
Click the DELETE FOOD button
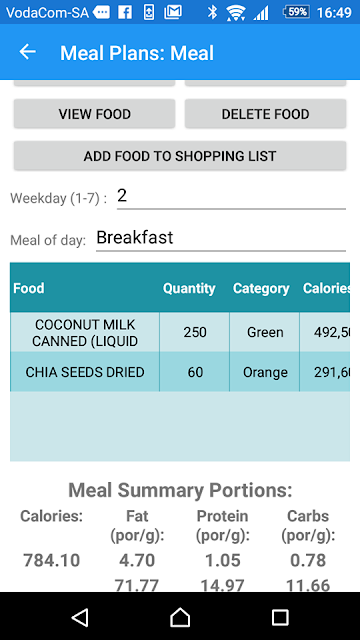(265, 114)
